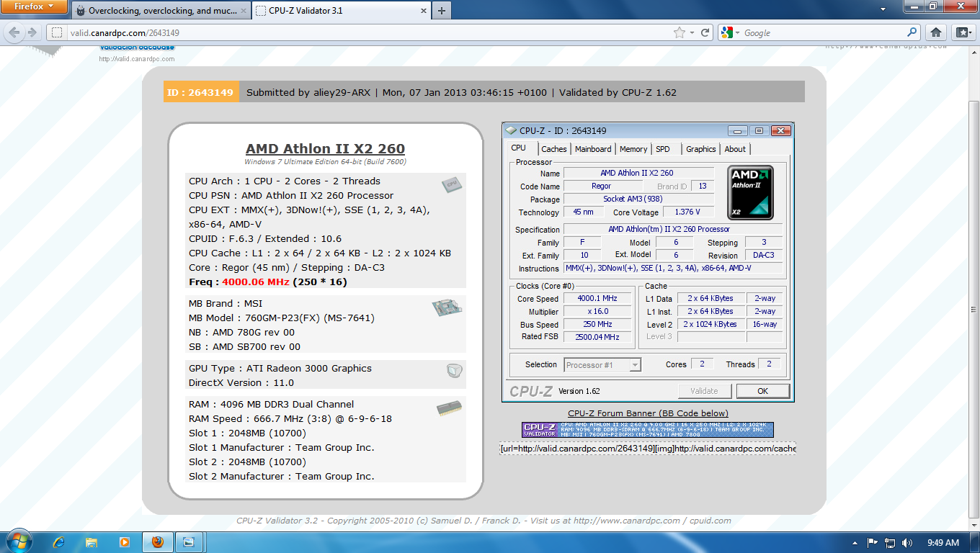Click the Rated FSB 2500.04 MHz field
980x553 pixels.
click(597, 337)
